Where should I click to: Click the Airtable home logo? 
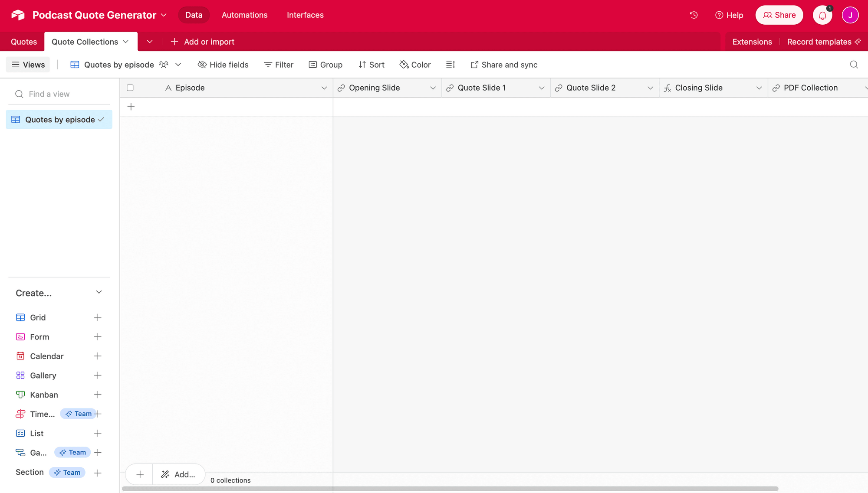(18, 15)
